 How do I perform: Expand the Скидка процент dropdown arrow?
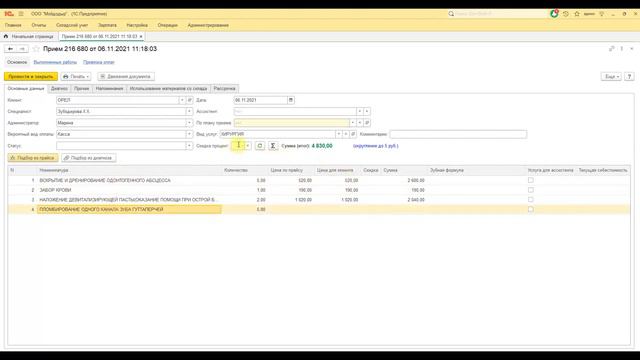click(248, 146)
